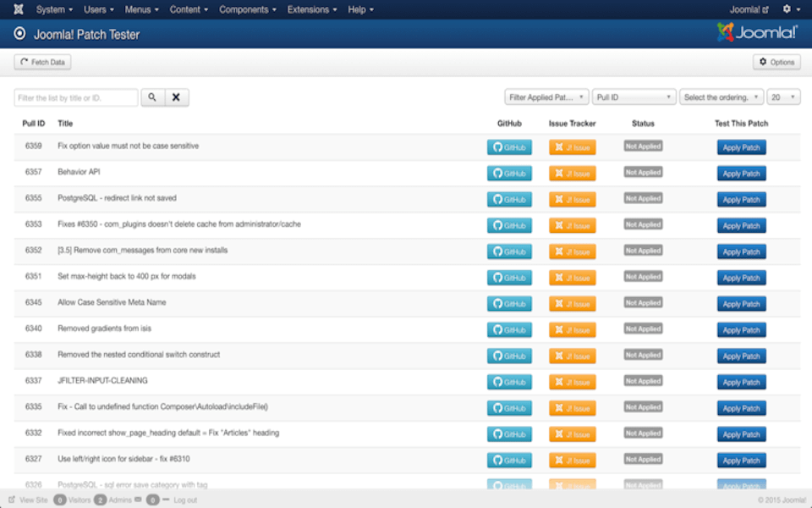The height and width of the screenshot is (508, 812).
Task: Click the Joomla logo icon in top menu
Action: [18, 9]
